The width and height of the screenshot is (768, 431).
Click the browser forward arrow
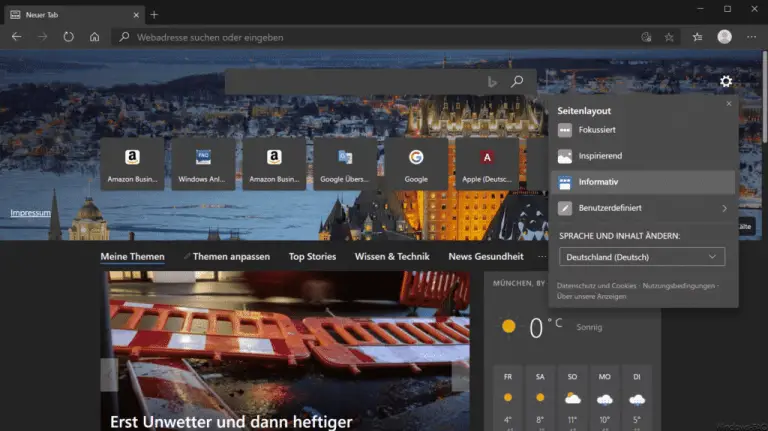[x=43, y=37]
